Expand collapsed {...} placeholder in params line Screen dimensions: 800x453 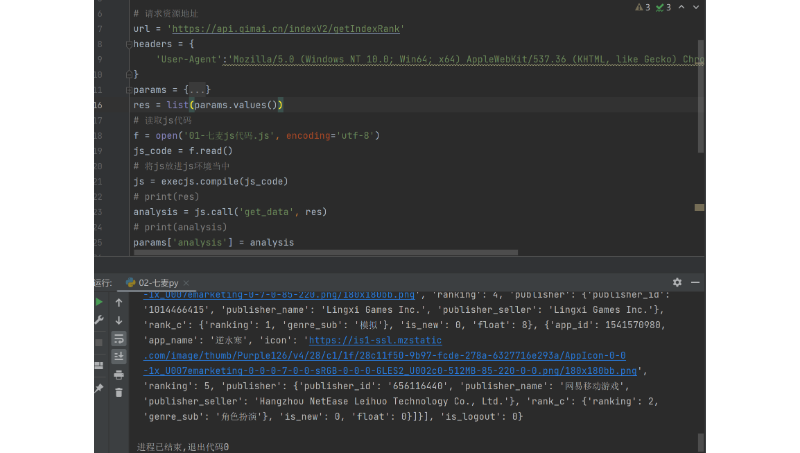coord(197,90)
